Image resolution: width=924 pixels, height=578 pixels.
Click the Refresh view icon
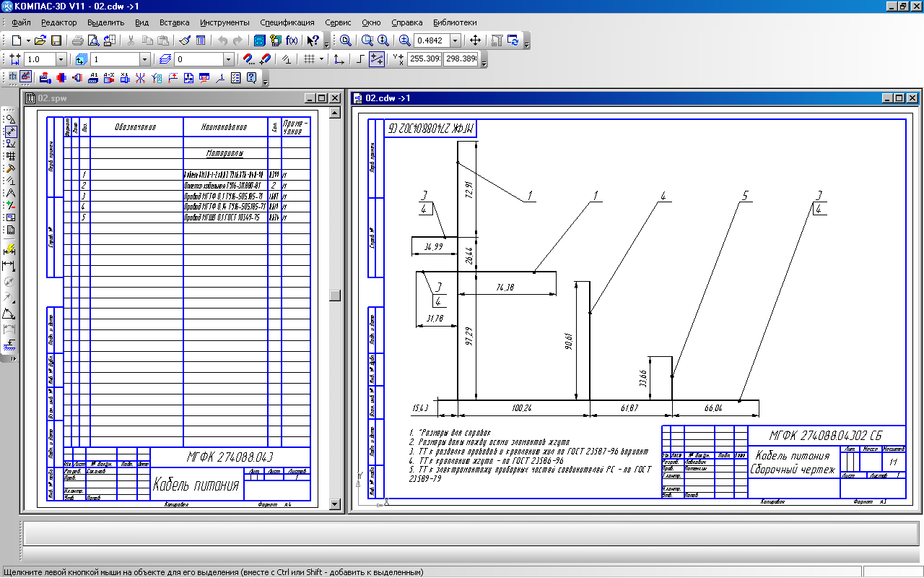[x=513, y=40]
